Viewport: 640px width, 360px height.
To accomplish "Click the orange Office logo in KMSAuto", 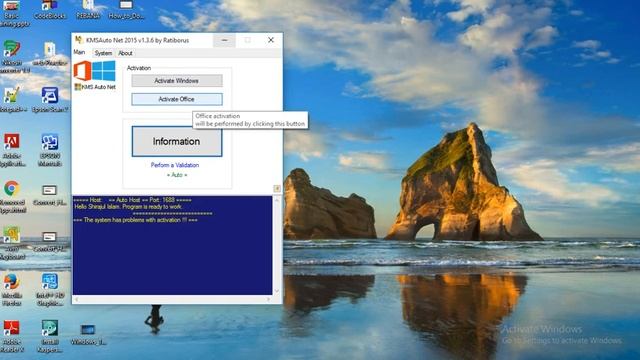I will click(x=82, y=71).
